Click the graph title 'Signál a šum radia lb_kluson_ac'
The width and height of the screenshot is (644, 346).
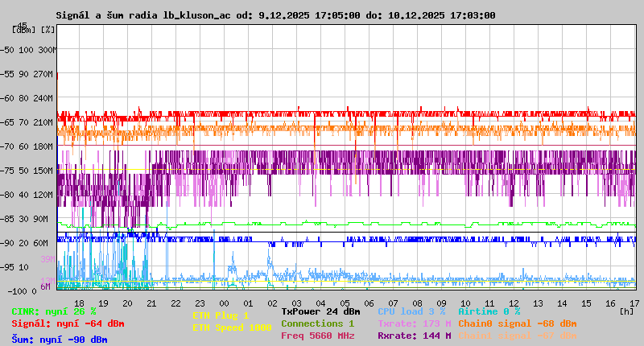pyautogui.click(x=143, y=15)
